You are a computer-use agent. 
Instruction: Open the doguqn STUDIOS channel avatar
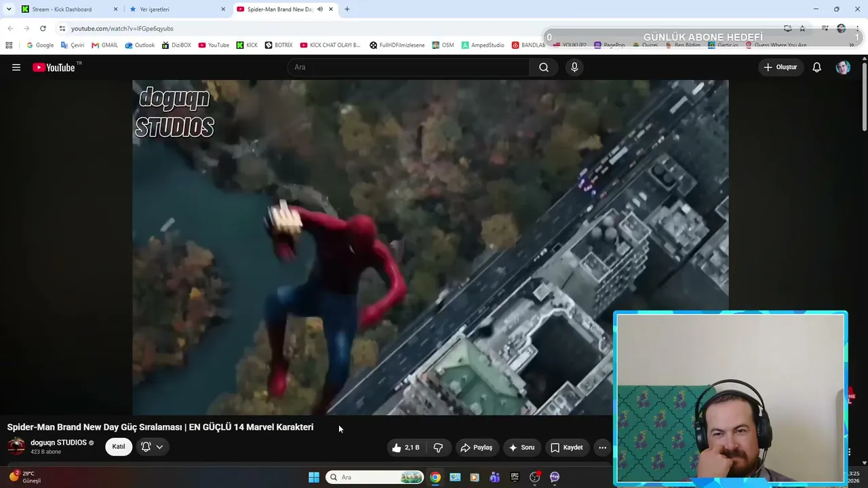click(16, 446)
